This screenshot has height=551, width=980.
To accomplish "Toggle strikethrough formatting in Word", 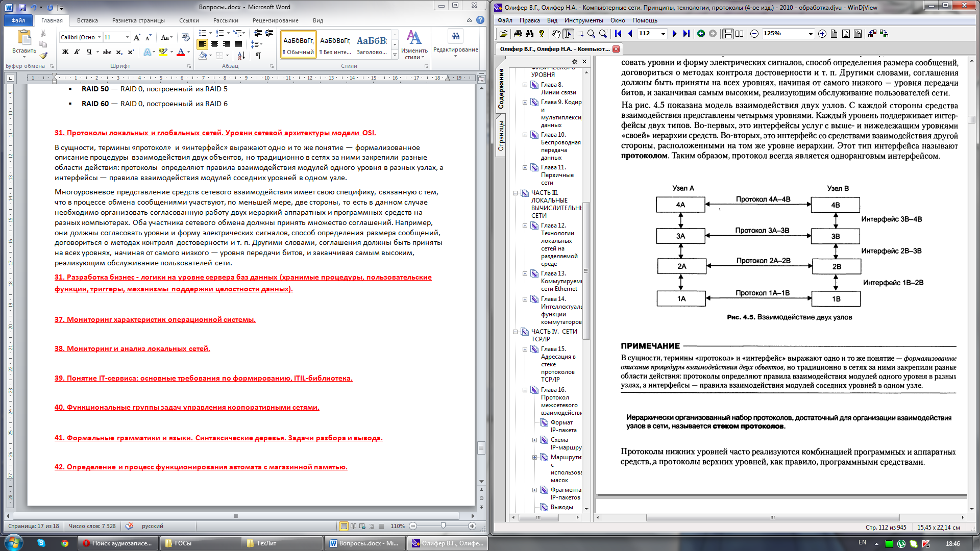I will pyautogui.click(x=107, y=52).
